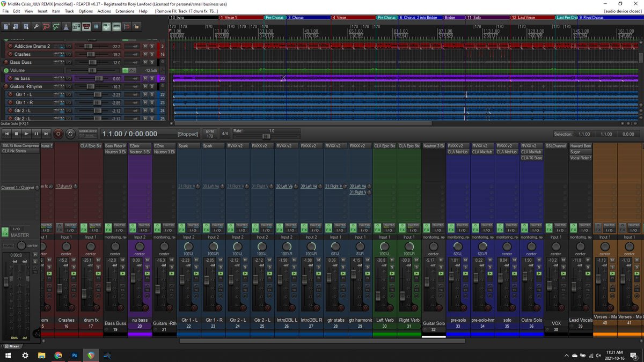The height and width of the screenshot is (362, 644).
Task: Click the New Project toolbar icon
Action: 6,26
